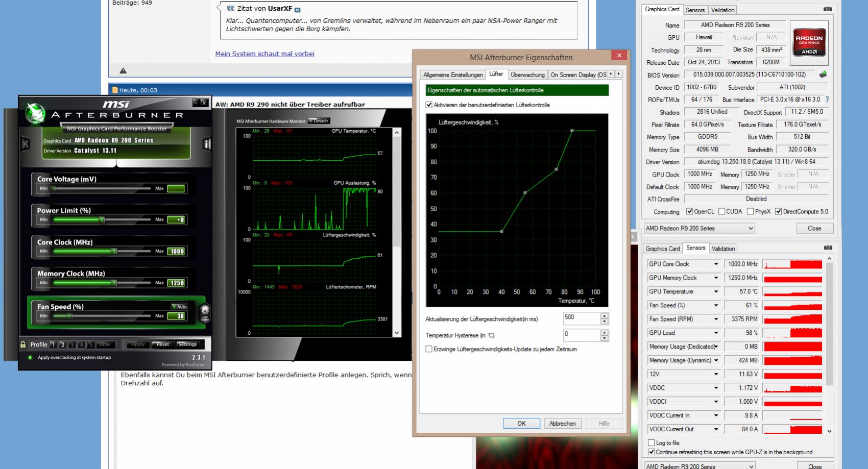
Task: Open the GPU Core Clock sensor dropdown
Action: coord(716,264)
